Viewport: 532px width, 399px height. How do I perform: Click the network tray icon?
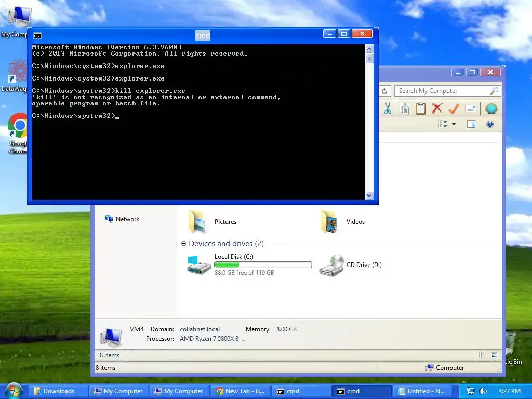click(x=471, y=391)
